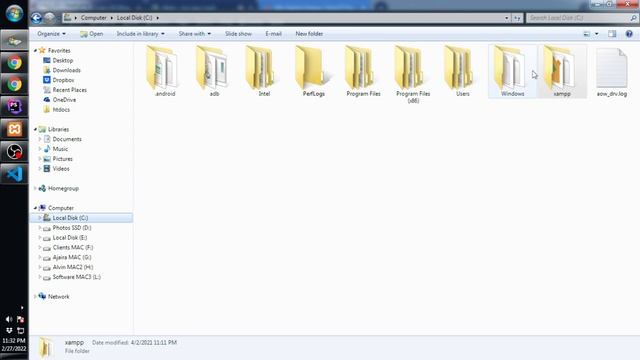Select the aow_drv.log file

coord(611,72)
